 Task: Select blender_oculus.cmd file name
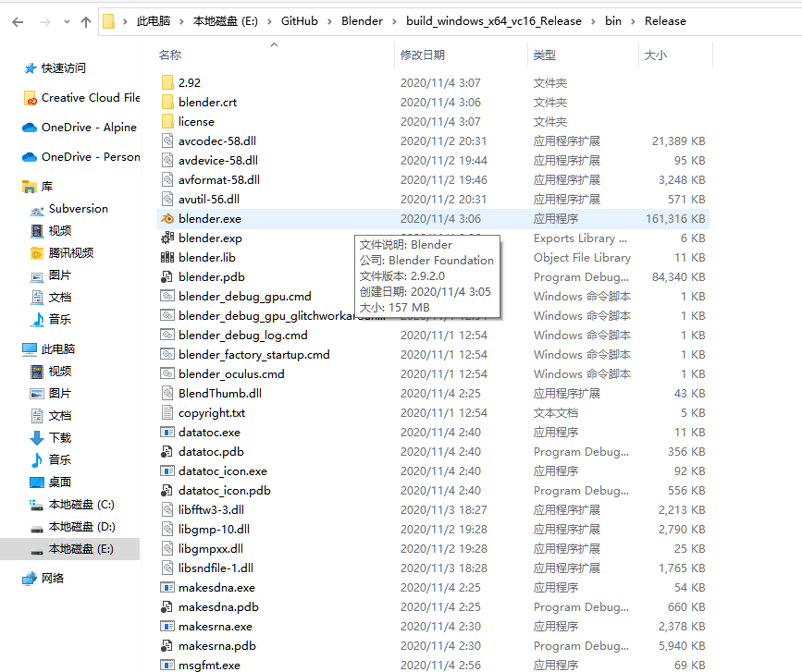pyautogui.click(x=231, y=374)
